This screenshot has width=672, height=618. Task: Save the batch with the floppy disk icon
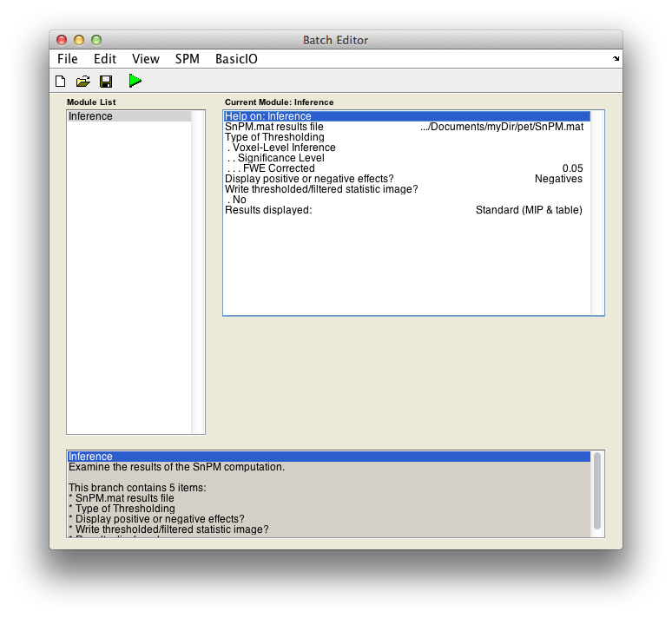coord(106,81)
